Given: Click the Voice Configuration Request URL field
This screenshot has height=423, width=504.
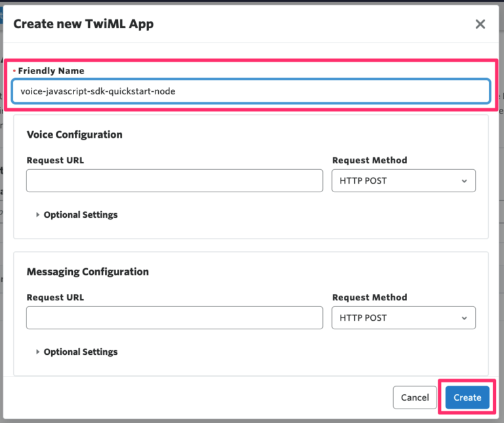Looking at the screenshot, I should (175, 181).
